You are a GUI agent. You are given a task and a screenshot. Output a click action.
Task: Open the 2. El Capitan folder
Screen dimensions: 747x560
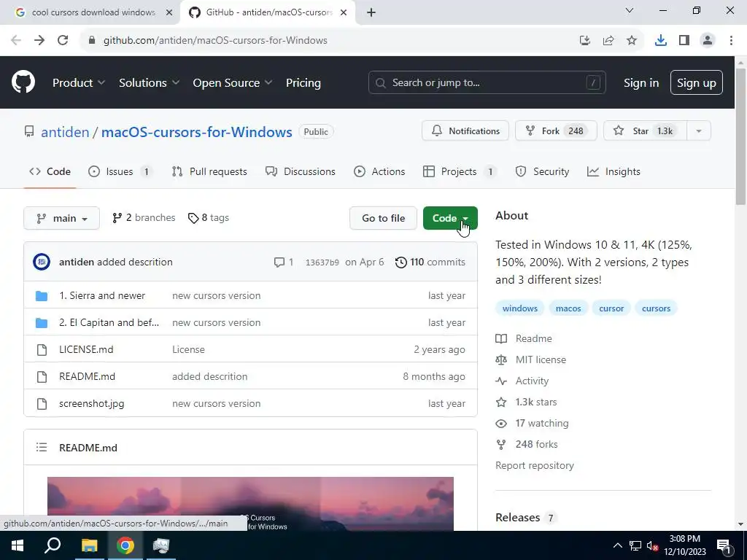click(x=109, y=322)
